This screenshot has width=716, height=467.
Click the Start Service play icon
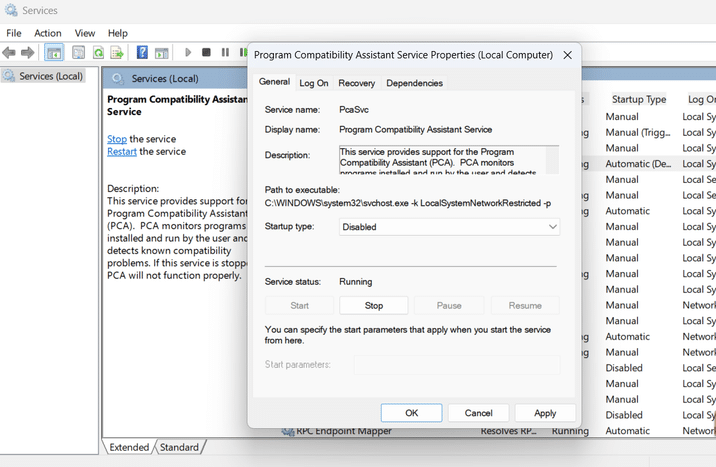pyautogui.click(x=188, y=52)
